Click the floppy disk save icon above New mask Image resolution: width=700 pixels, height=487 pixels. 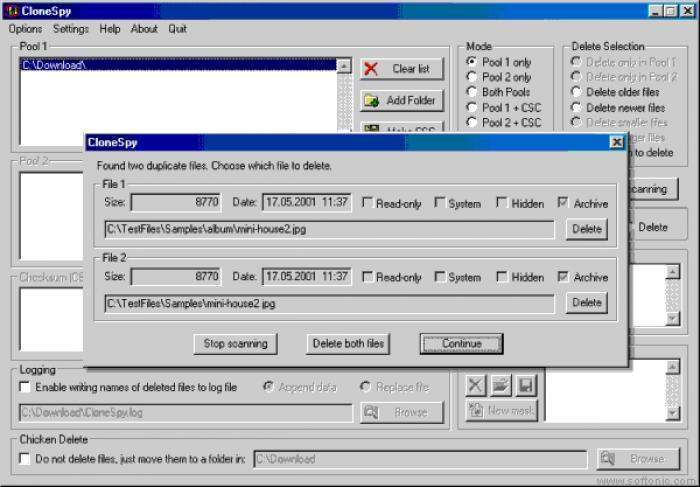(526, 385)
